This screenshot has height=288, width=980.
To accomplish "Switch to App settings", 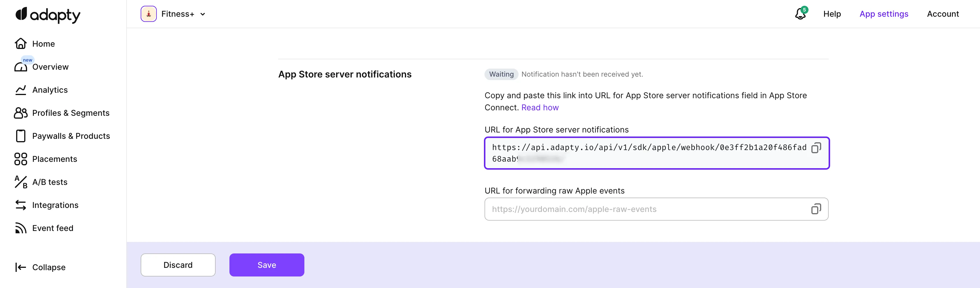I will pyautogui.click(x=884, y=14).
